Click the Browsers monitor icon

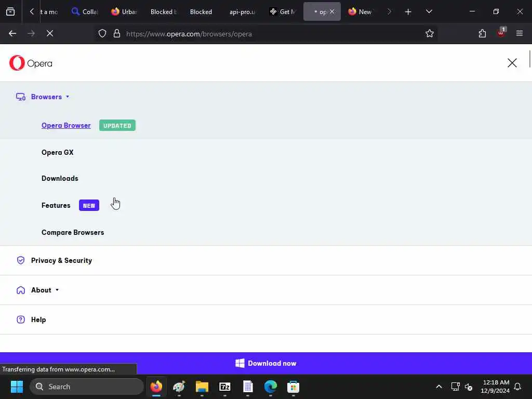coord(21,97)
